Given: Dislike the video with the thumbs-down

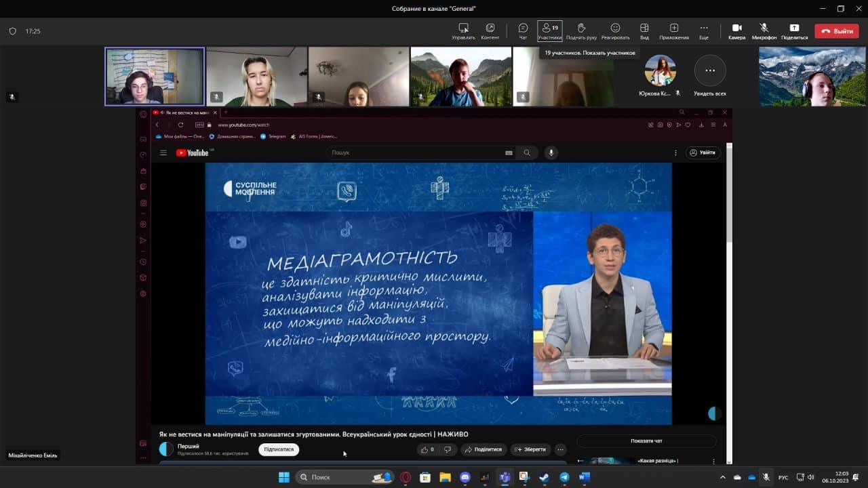Looking at the screenshot, I should [448, 449].
